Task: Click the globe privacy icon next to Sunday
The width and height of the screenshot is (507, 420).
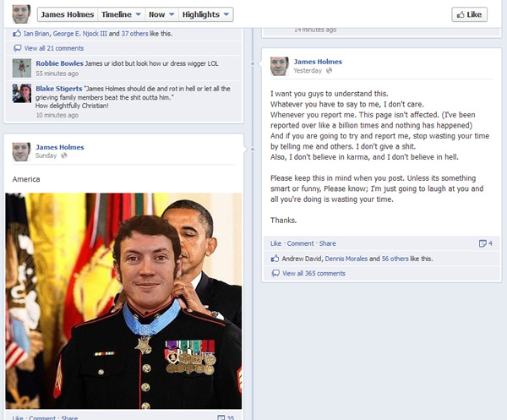Action: point(64,155)
